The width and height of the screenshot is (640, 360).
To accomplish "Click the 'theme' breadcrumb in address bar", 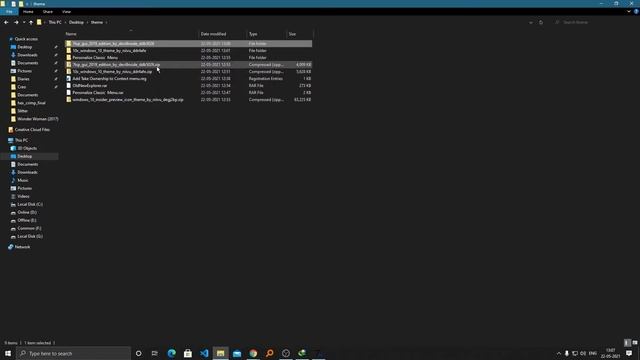I will click(x=97, y=22).
